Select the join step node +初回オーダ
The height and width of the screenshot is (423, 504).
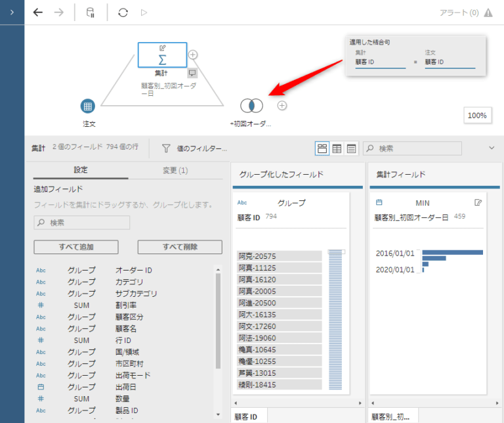click(x=252, y=106)
